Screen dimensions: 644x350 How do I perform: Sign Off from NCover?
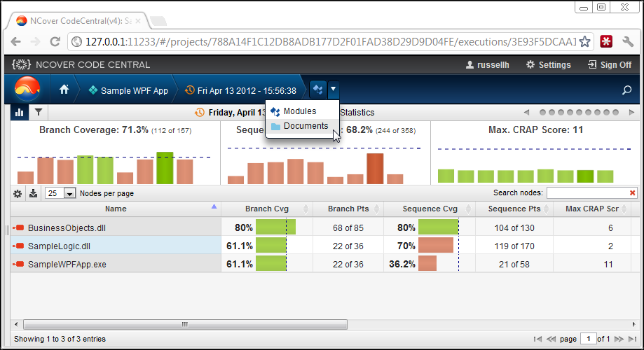610,65
